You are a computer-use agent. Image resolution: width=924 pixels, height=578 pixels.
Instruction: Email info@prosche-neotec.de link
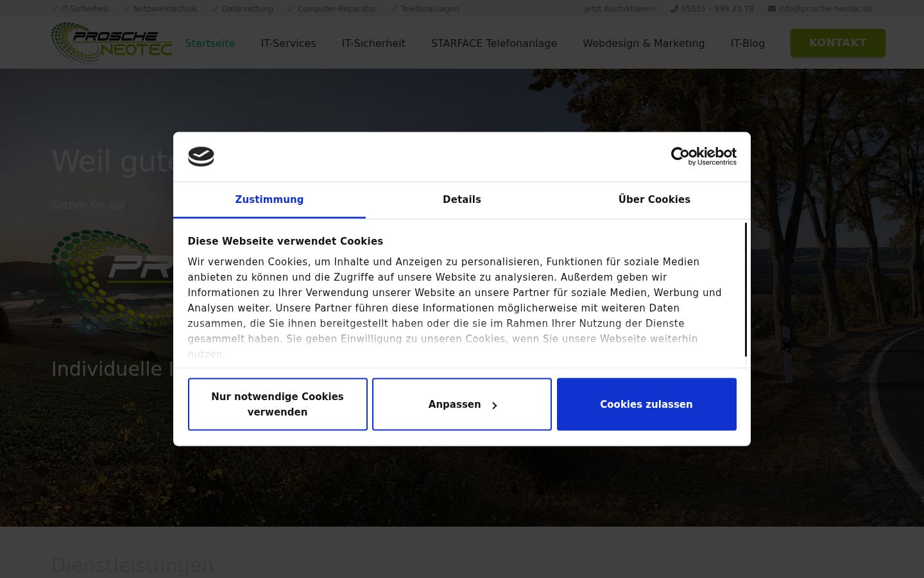pyautogui.click(x=825, y=9)
